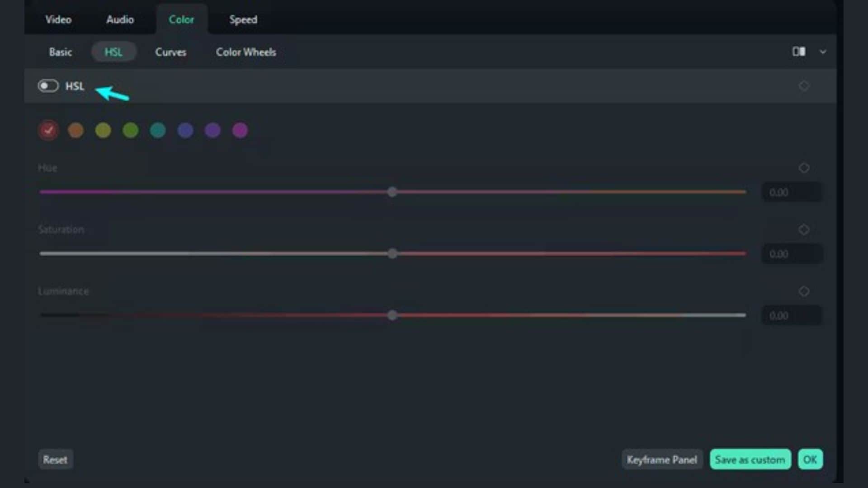Click the HSL section keyframe diamond
Screen dimensions: 868x488
coord(804,86)
